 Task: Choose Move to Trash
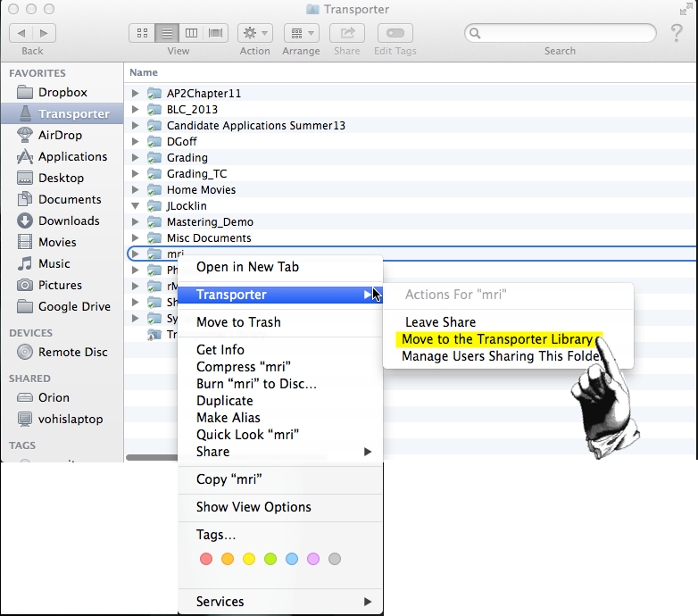click(280, 322)
